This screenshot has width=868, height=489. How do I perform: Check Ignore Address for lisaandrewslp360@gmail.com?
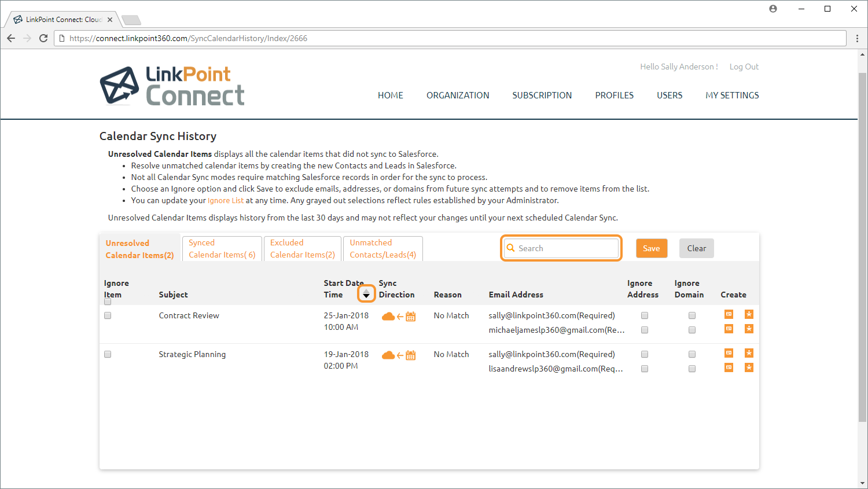tap(645, 369)
